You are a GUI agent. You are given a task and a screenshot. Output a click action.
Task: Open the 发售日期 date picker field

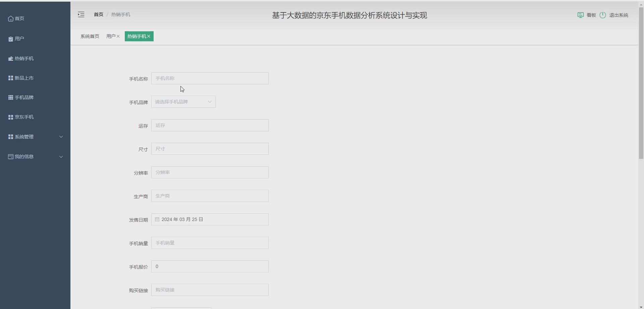point(210,219)
